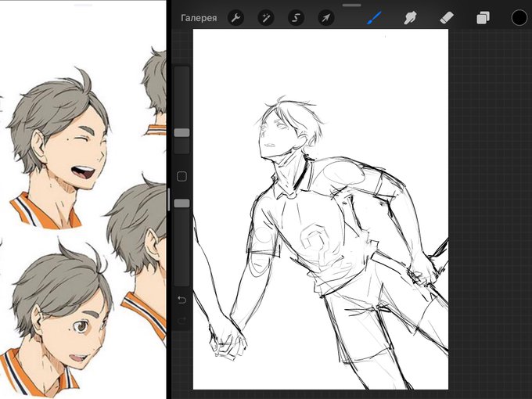The height and width of the screenshot is (399, 532).
Task: Activate the Transform arrow tool
Action: pos(326,18)
